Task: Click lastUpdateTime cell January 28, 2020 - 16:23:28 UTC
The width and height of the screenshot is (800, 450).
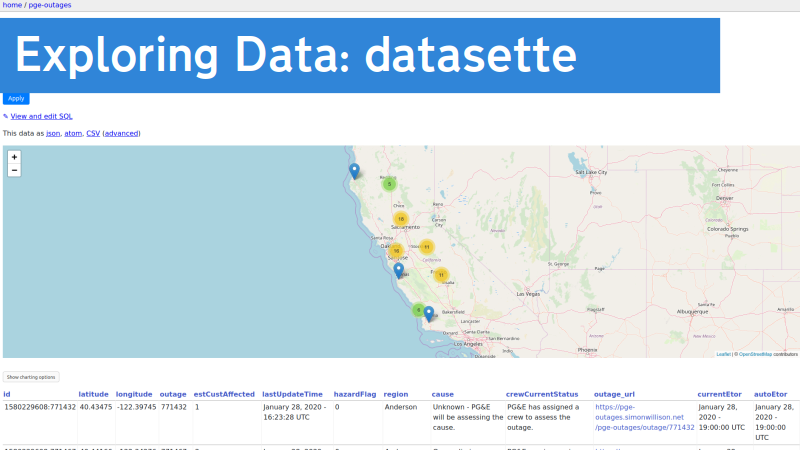Action: (x=295, y=412)
